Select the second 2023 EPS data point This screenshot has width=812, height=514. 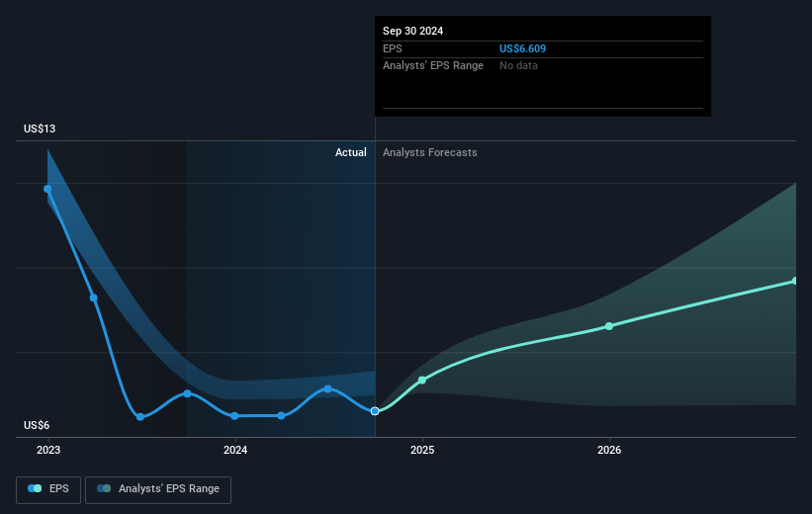(x=94, y=298)
